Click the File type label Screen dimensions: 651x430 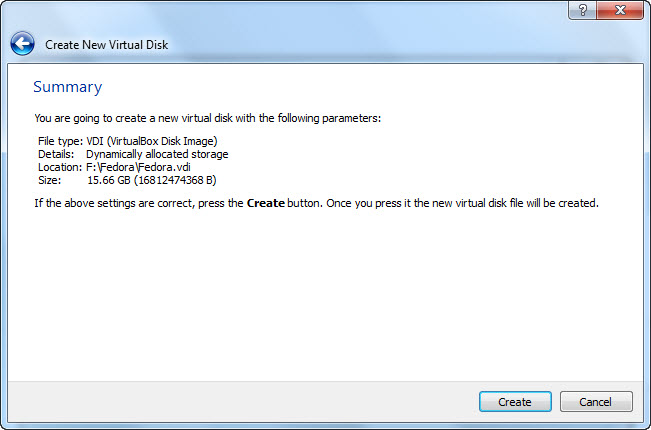tap(61, 141)
